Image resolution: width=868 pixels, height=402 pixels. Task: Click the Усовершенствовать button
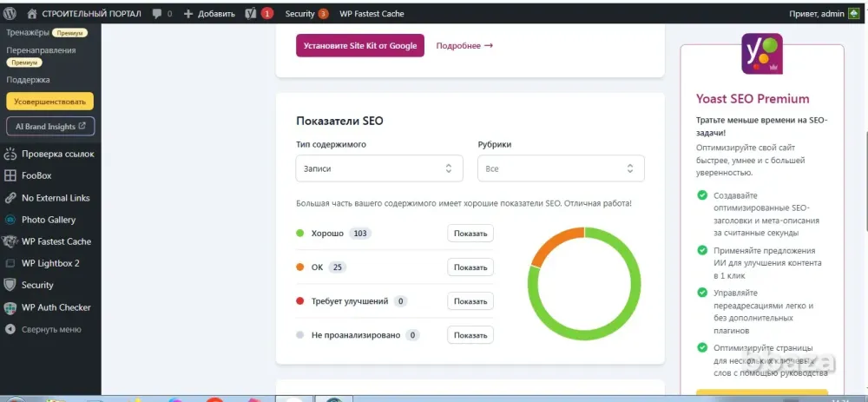(49, 102)
